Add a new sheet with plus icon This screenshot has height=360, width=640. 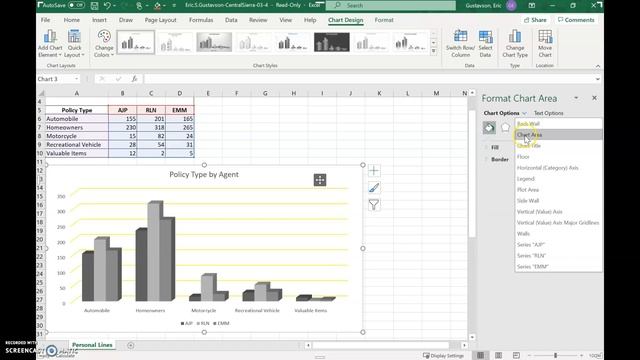coord(131,345)
